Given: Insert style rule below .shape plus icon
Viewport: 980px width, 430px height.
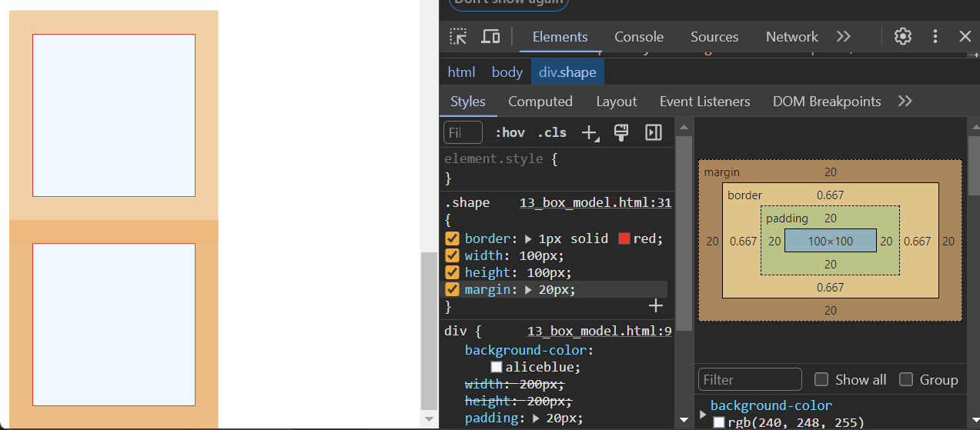Looking at the screenshot, I should click(x=656, y=306).
